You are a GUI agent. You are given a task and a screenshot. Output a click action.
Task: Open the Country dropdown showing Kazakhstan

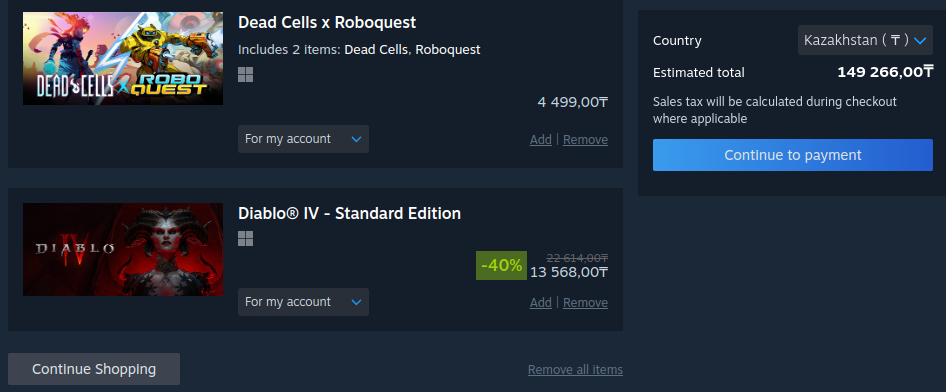pos(865,40)
